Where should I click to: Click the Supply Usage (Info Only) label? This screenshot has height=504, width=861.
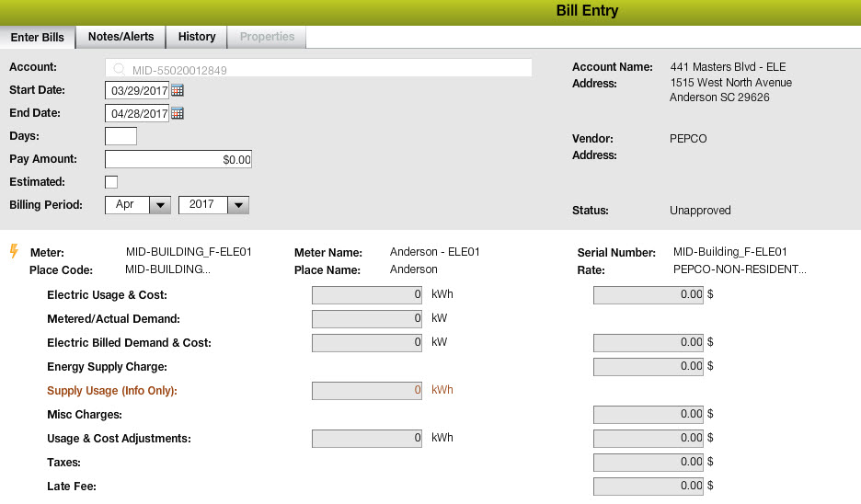click(111, 391)
